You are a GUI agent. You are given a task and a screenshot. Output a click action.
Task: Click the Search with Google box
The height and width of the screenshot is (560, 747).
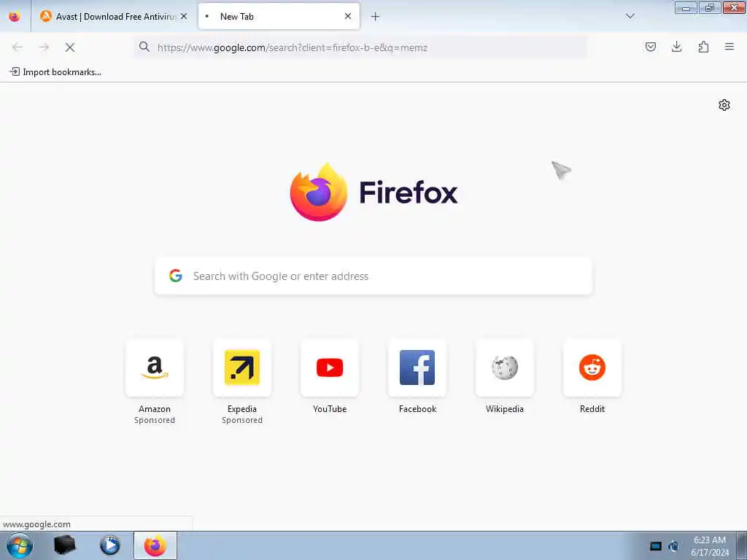[x=373, y=276]
